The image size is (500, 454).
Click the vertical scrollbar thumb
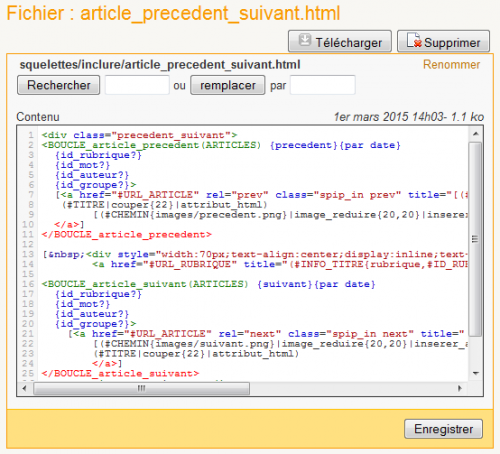(x=475, y=239)
